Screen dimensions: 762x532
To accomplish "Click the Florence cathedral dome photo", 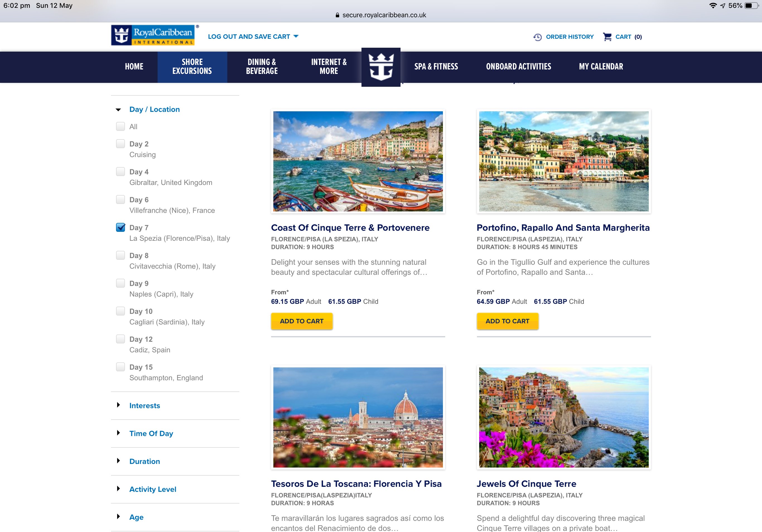I will click(358, 418).
